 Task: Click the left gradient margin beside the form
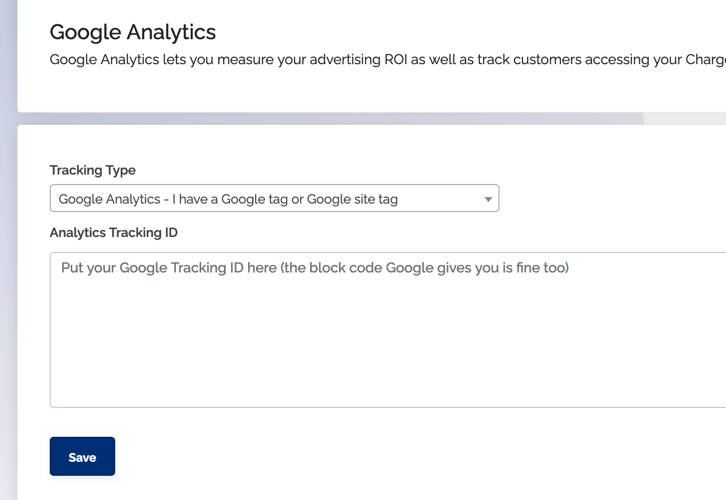[8, 250]
